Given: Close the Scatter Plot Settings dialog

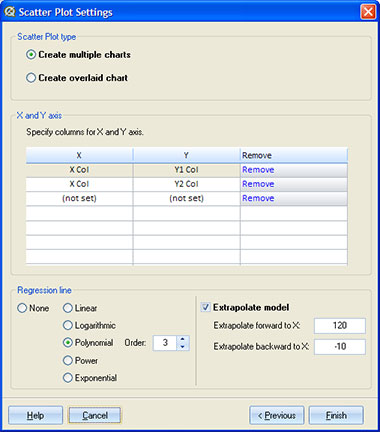Looking at the screenshot, I should tap(368, 12).
